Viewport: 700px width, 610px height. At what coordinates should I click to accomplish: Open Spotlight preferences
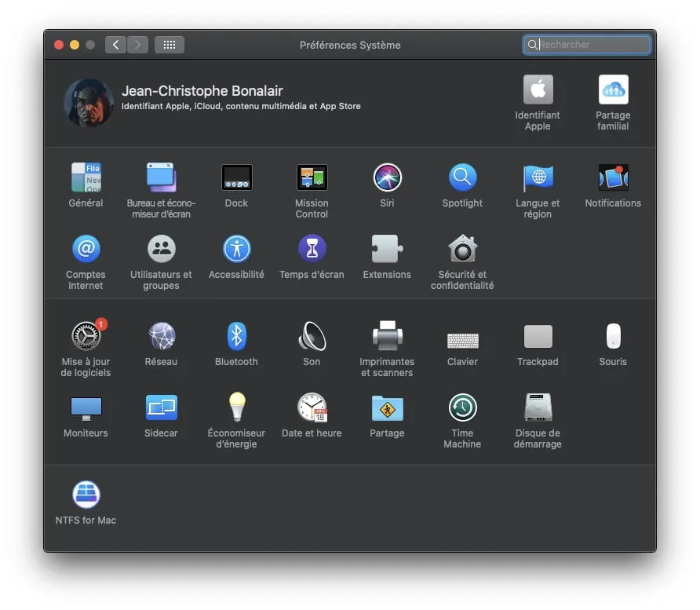click(x=462, y=177)
